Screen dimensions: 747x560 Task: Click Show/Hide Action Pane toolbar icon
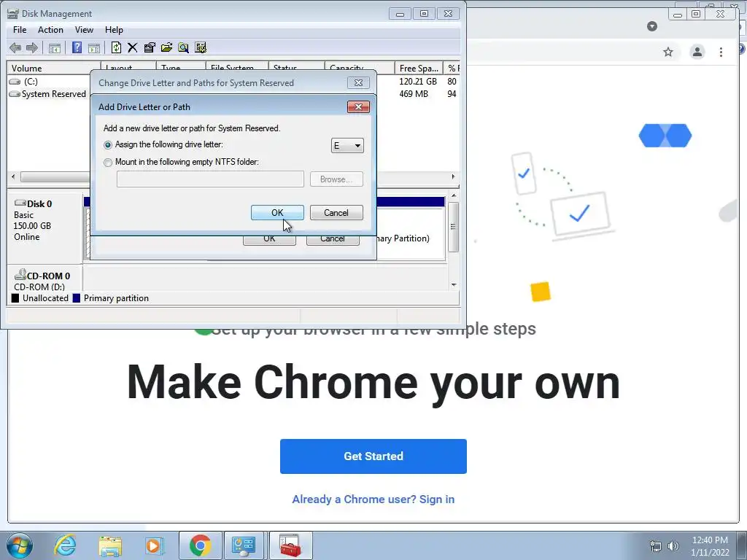[x=94, y=47]
